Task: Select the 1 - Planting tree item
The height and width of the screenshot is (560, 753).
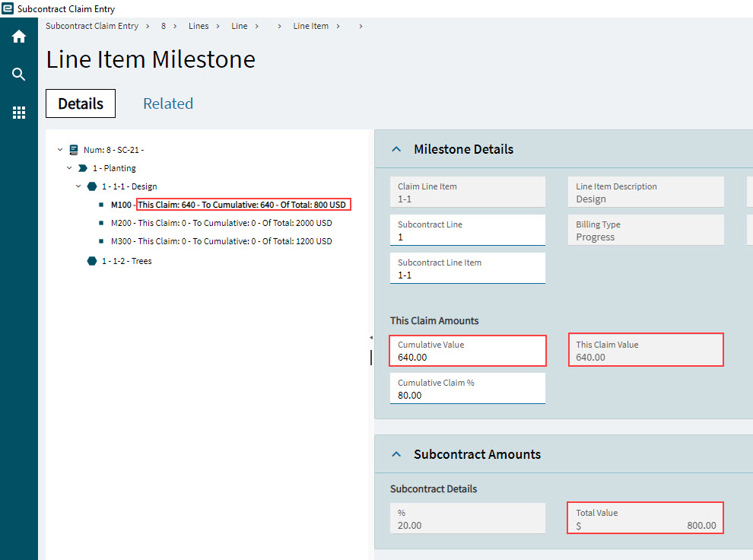Action: pos(114,168)
